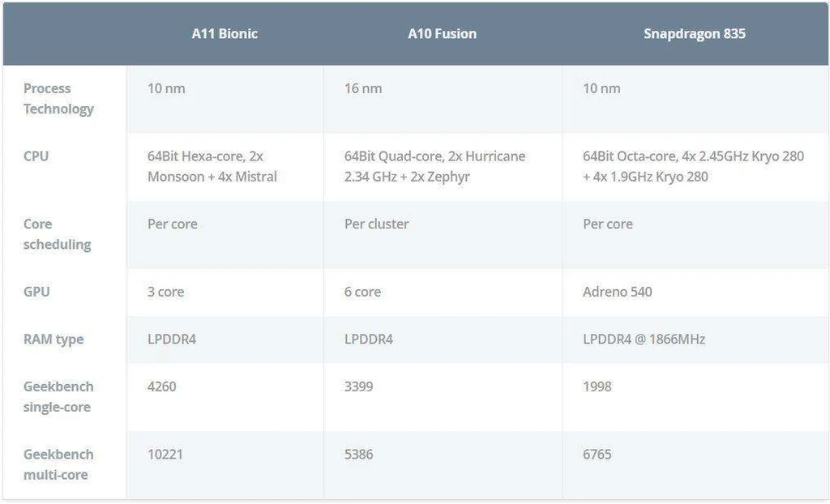Click the 6 core GPU cell
Image resolution: width=830 pixels, height=504 pixels.
pos(362,292)
